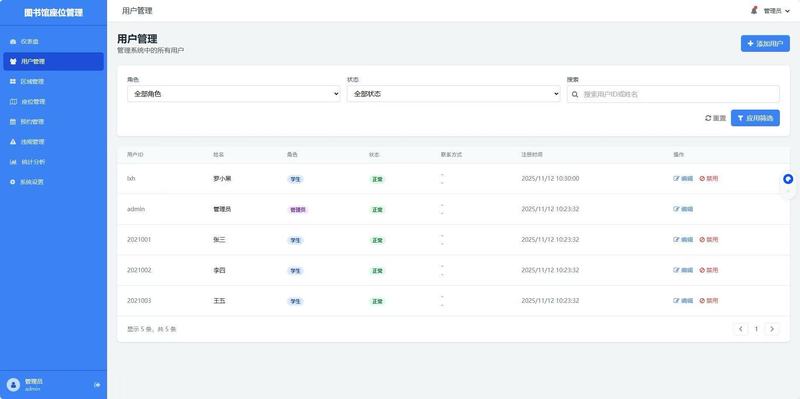Disable user 王五 (2021003)
800x399 pixels.
click(x=709, y=301)
